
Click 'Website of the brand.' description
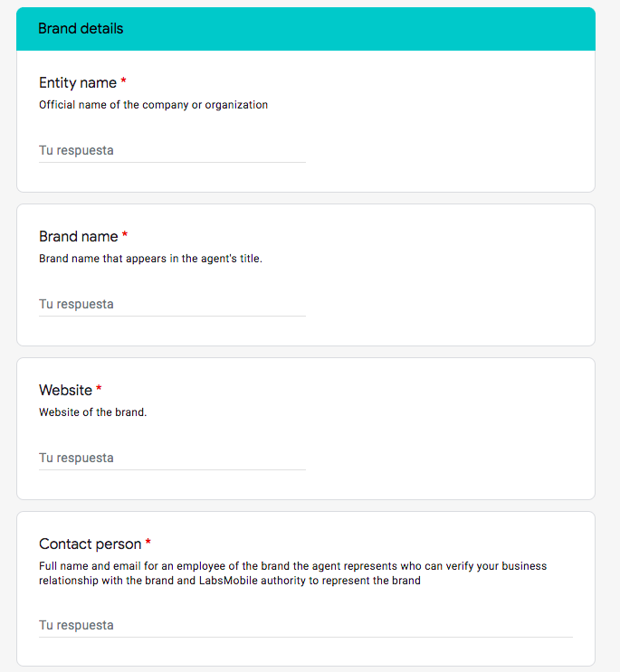point(92,412)
